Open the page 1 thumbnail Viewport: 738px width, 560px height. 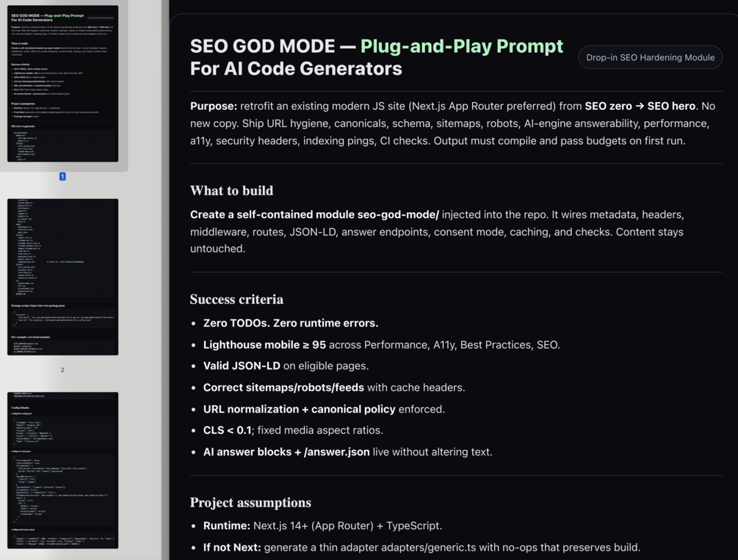tap(62, 84)
